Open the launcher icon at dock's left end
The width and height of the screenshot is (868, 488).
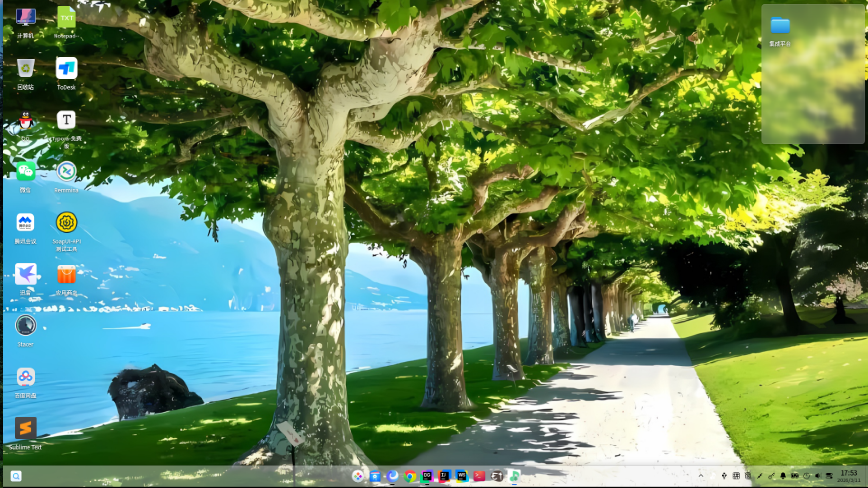357,476
